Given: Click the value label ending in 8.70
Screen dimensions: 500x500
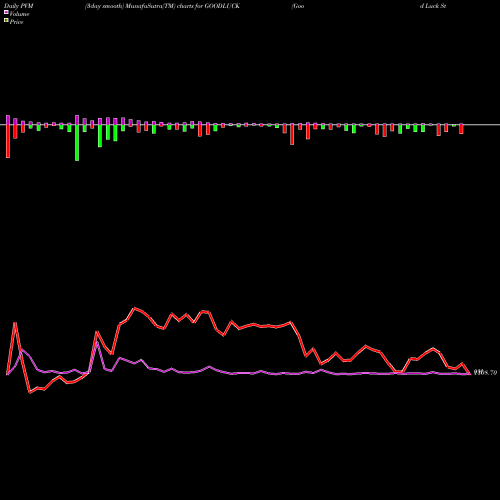Looking at the screenshot, I should coord(485,372).
